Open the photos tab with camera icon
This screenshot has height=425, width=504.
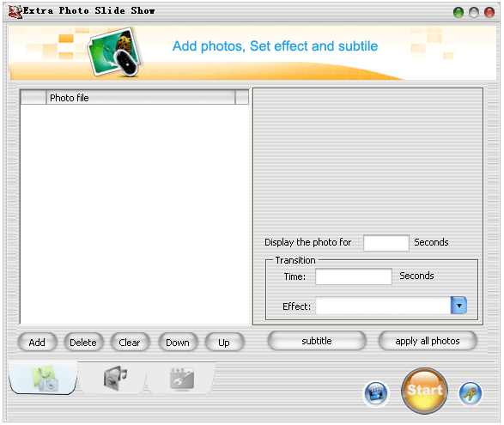point(44,378)
